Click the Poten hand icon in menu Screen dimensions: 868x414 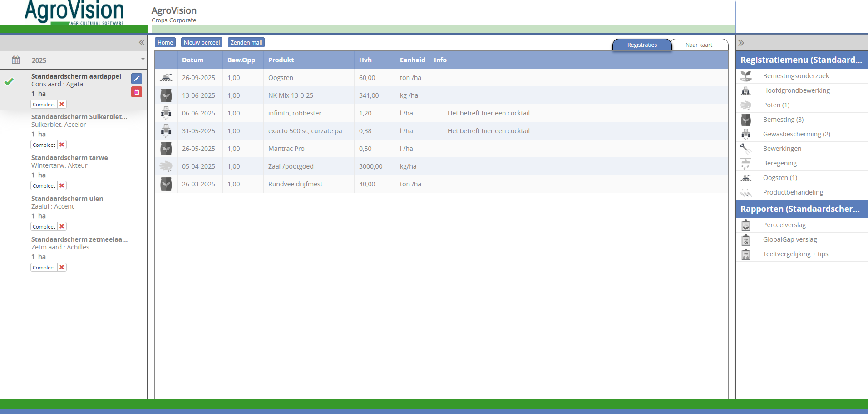click(x=746, y=105)
